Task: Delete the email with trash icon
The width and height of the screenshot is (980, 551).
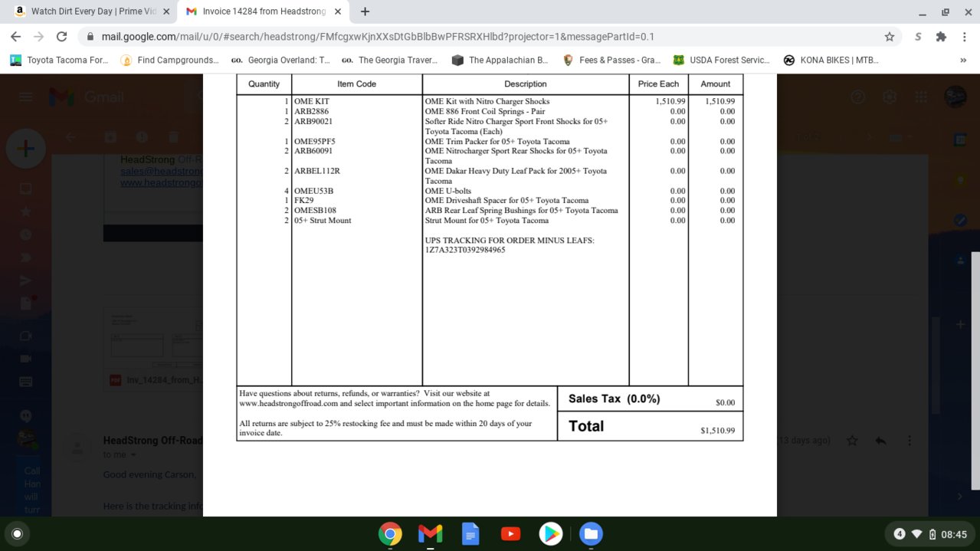Action: coord(174,136)
